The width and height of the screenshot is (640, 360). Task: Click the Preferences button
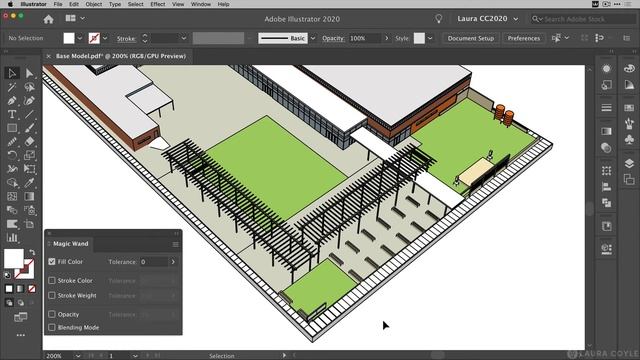tap(524, 38)
